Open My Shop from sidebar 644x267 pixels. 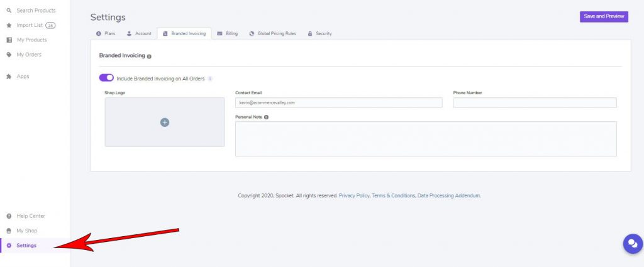(26, 231)
